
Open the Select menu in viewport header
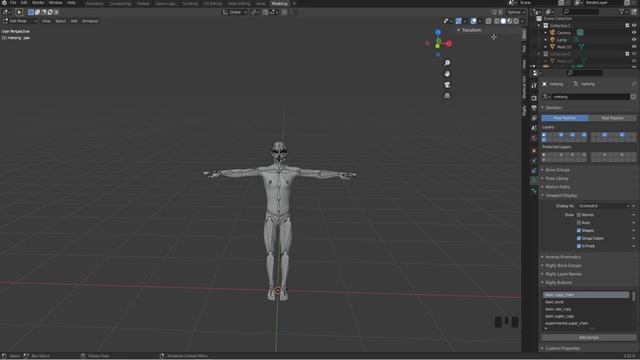coord(60,21)
